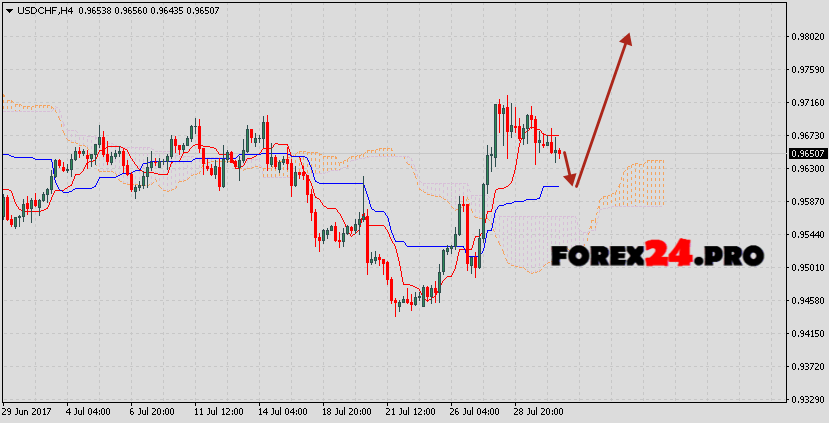
Task: Click the dotted Ichimoku cloud projected at right
Action: (640, 182)
